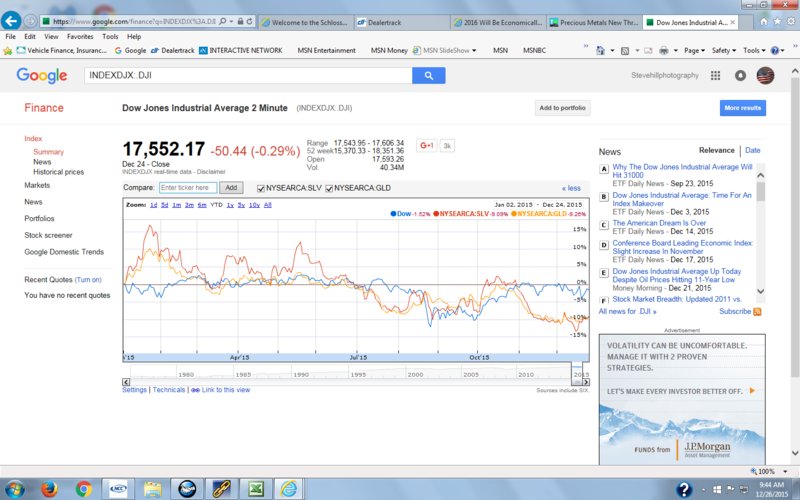Set chart zoom to 5d
The height and width of the screenshot is (500, 800).
164,205
